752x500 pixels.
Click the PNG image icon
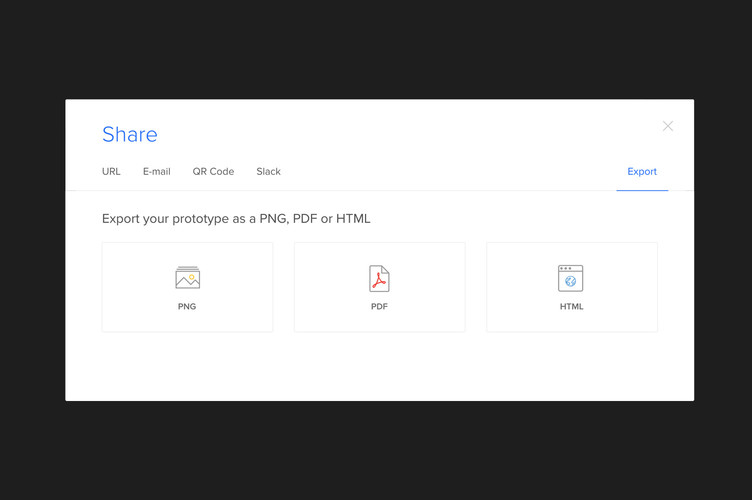188,278
